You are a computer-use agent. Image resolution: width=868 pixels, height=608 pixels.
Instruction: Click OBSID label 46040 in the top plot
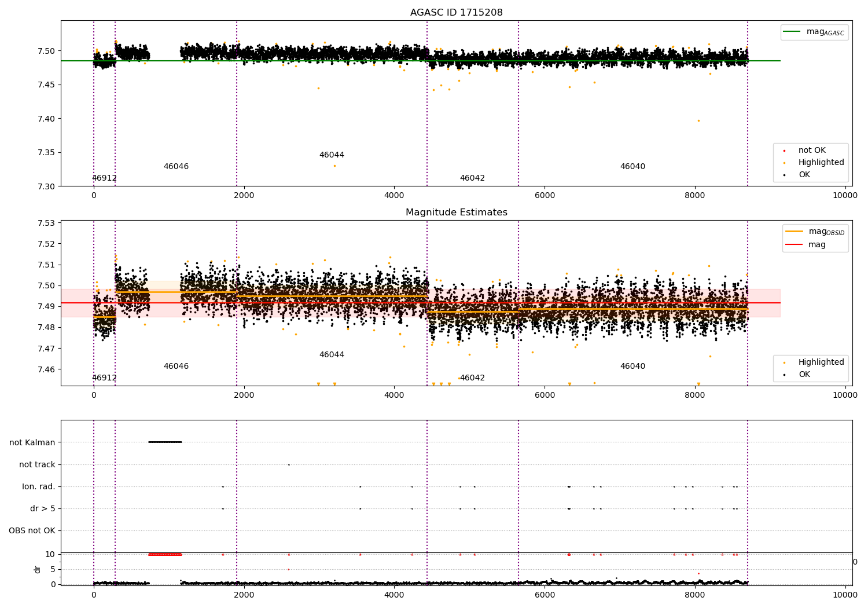(632, 166)
